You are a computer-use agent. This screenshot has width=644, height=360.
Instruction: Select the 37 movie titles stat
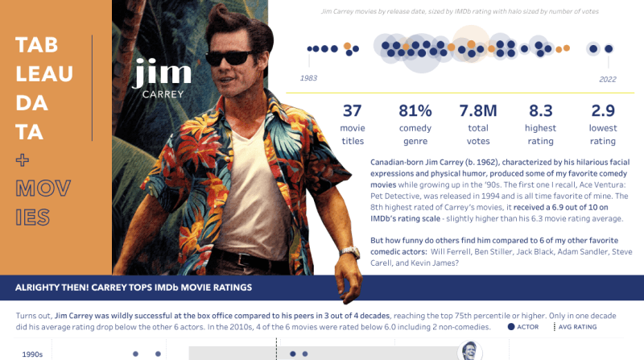click(x=353, y=121)
